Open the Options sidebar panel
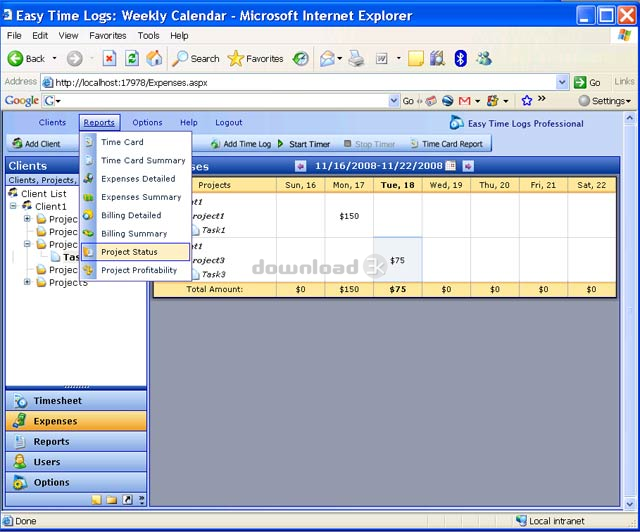This screenshot has width=640, height=532. click(76, 482)
